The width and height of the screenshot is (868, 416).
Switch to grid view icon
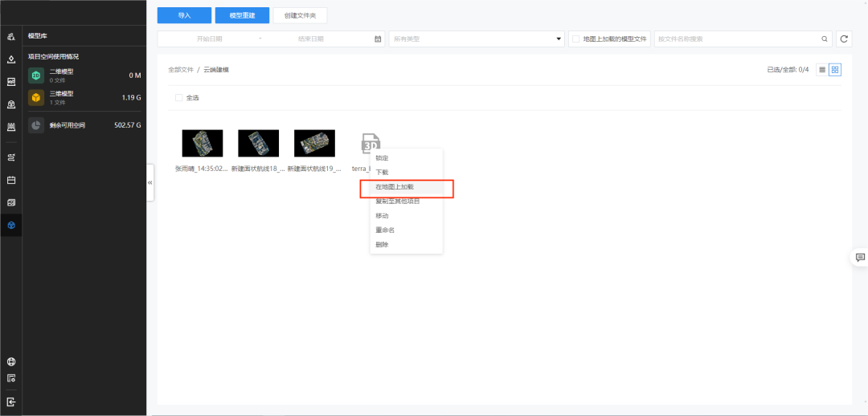pyautogui.click(x=835, y=70)
